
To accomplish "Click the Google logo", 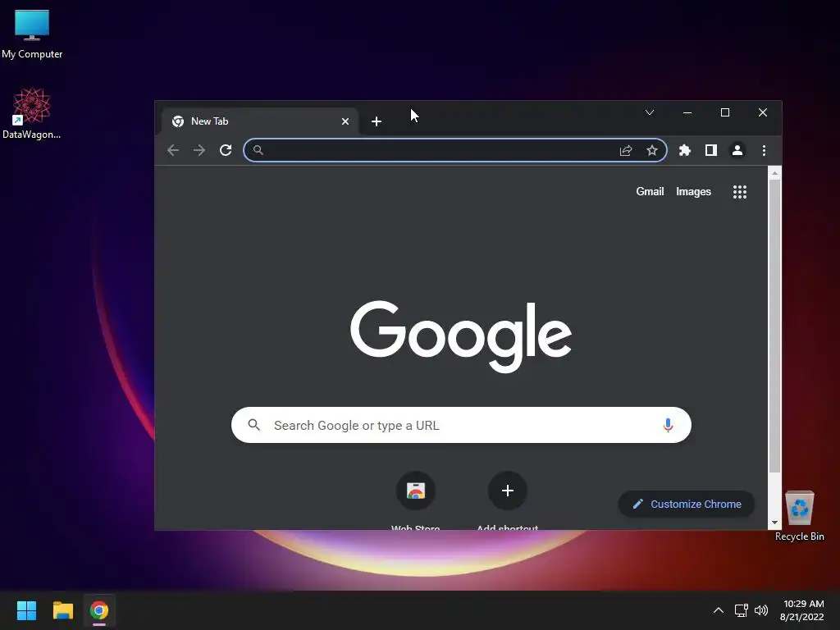I will coord(461,336).
